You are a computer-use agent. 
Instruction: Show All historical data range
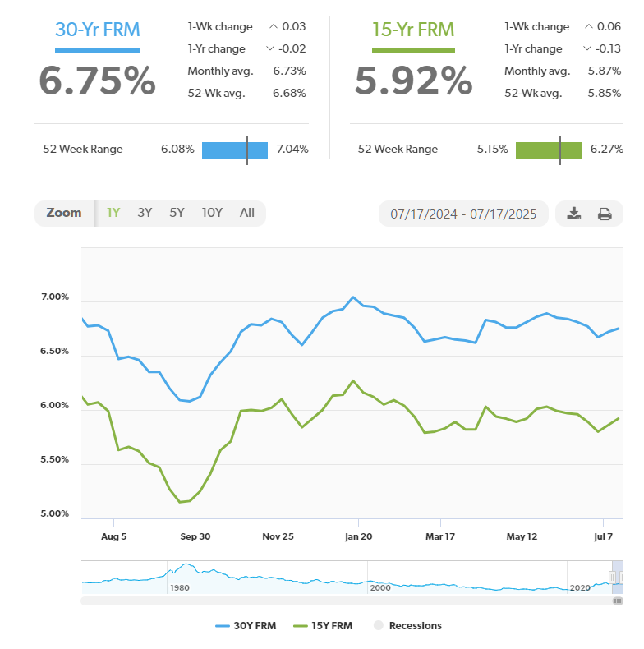246,213
